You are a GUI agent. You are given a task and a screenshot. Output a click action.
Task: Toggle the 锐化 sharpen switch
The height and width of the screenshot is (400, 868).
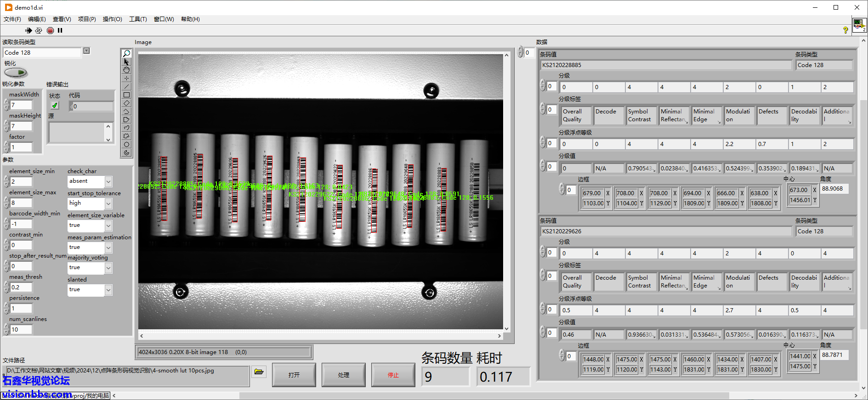pos(16,73)
